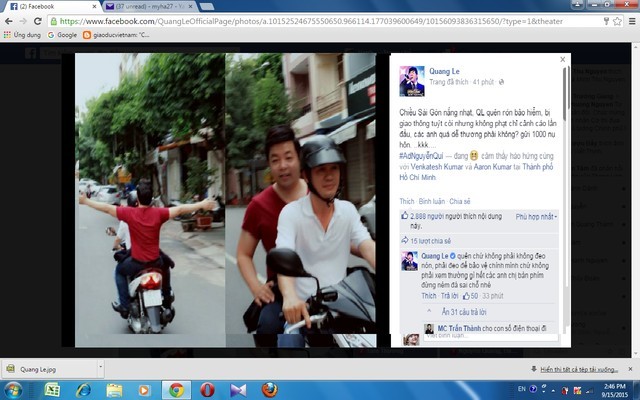The image size is (640, 400).
Task: Click Bình luận to comment on photo
Action: pos(432,201)
